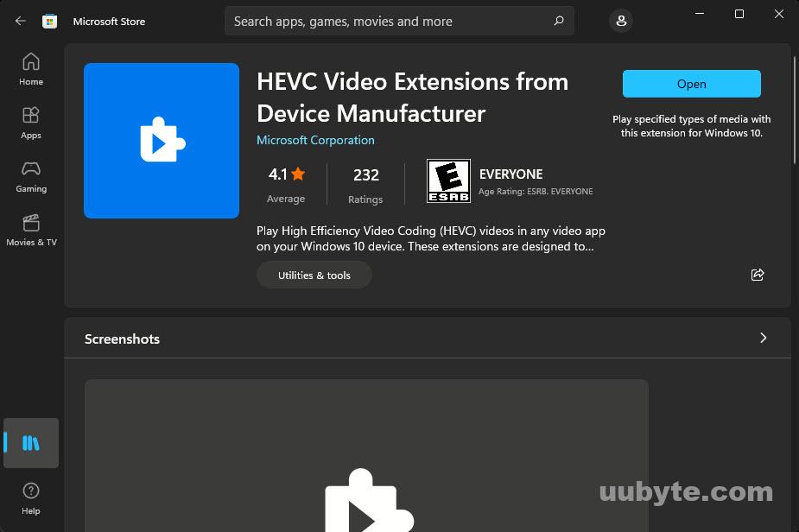The height and width of the screenshot is (532, 799).
Task: Click the ESRB Everyone rating badge
Action: [x=448, y=180]
